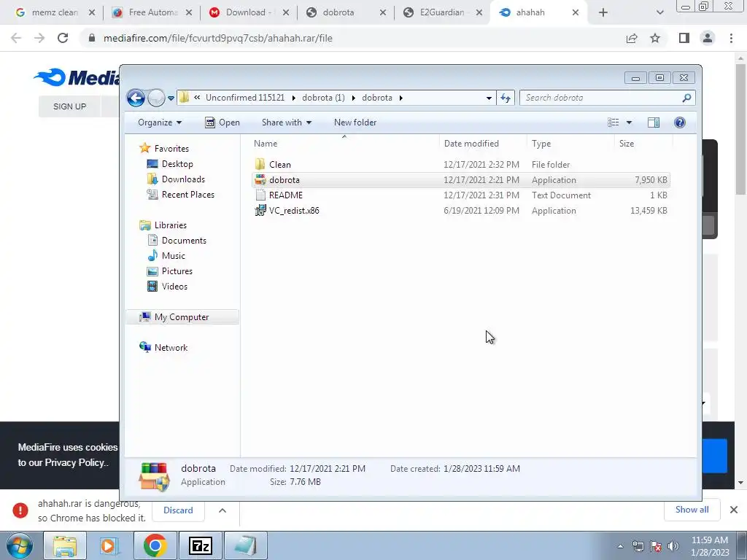Open Chrome three-dot menu
Screen dimensions: 747x560
tap(731, 38)
